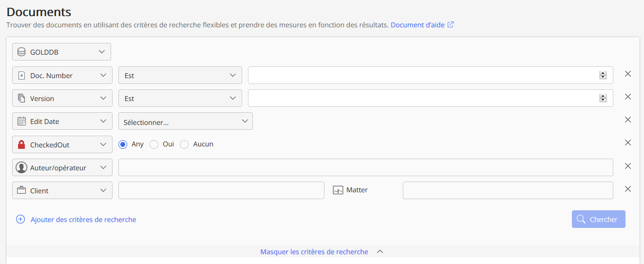Expand the Sélectionner... date dropdown
Screen dimensions: 644x264
[185, 122]
